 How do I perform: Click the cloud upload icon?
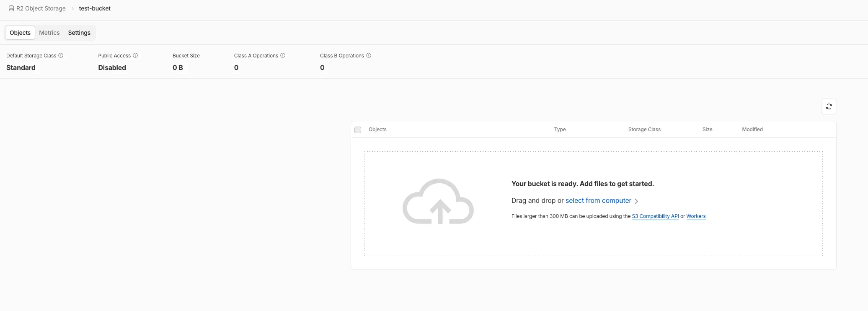click(438, 202)
